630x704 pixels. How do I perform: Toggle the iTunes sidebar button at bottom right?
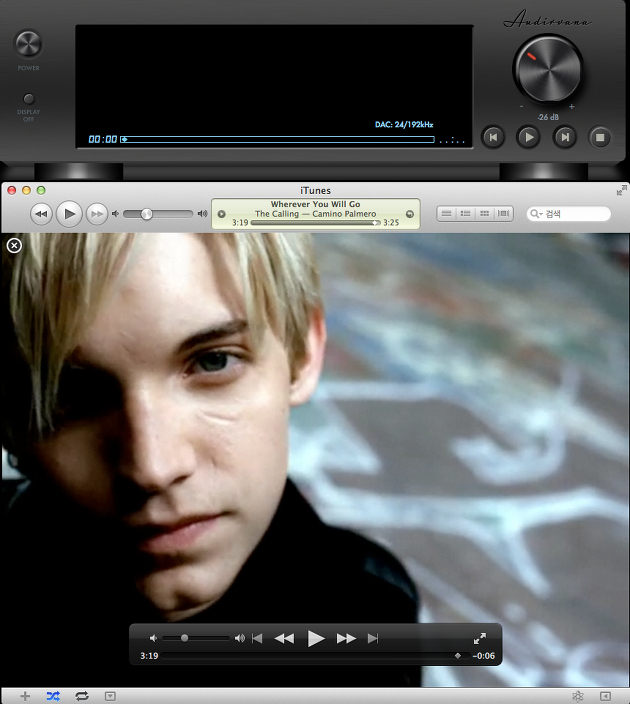[605, 696]
